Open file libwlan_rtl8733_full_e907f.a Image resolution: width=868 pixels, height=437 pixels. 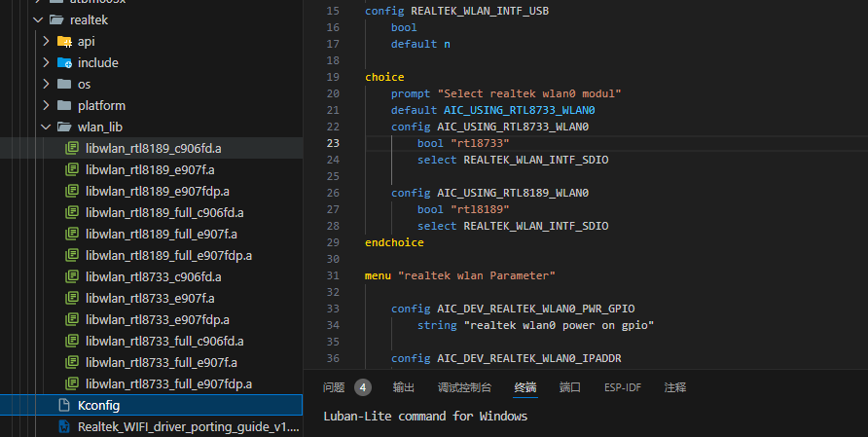pyautogui.click(x=162, y=362)
